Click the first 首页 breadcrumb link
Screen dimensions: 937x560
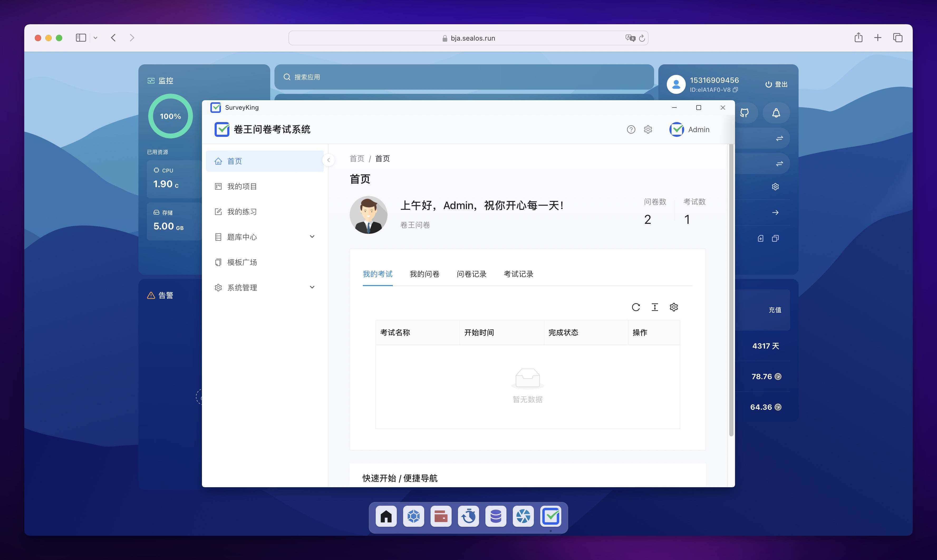[x=357, y=158]
